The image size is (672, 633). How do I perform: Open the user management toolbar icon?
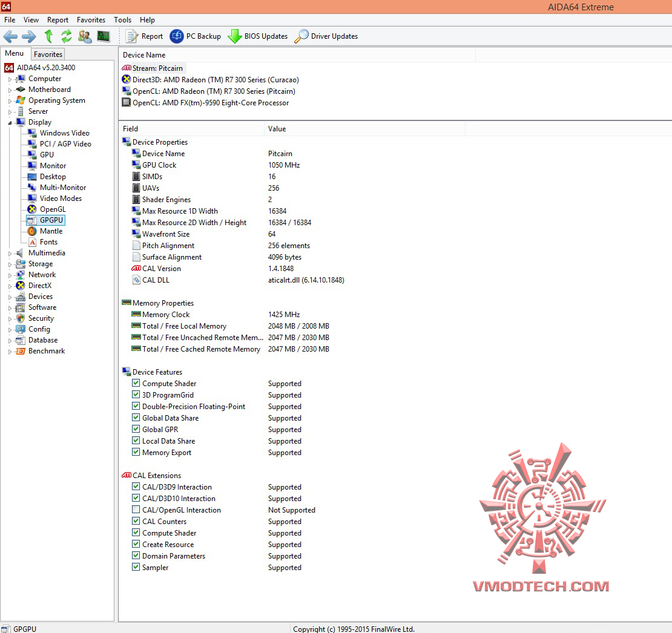pos(85,36)
